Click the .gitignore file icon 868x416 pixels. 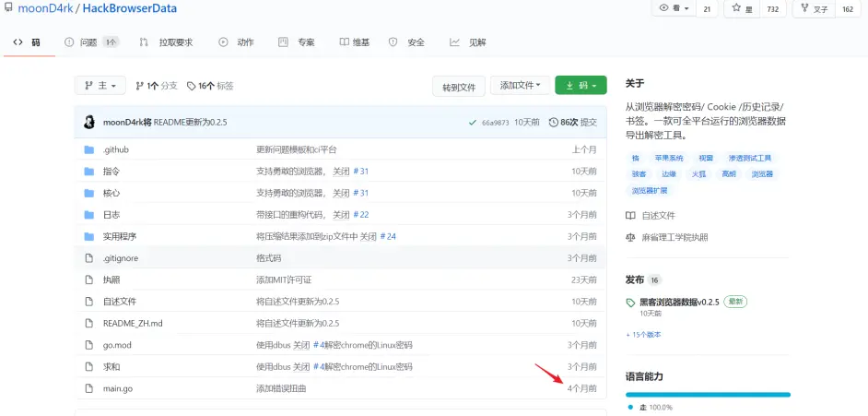88,258
